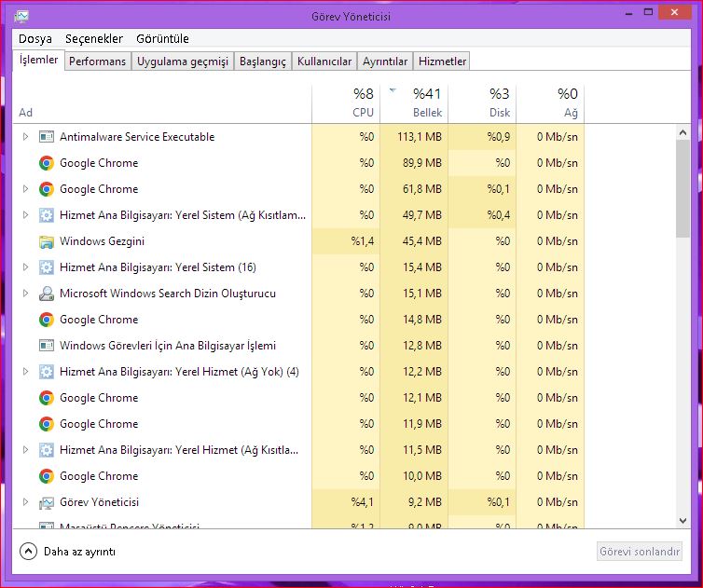This screenshot has height=588, width=703.
Task: Click the Chrome icon with 14,8 MB memory
Action: click(47, 320)
